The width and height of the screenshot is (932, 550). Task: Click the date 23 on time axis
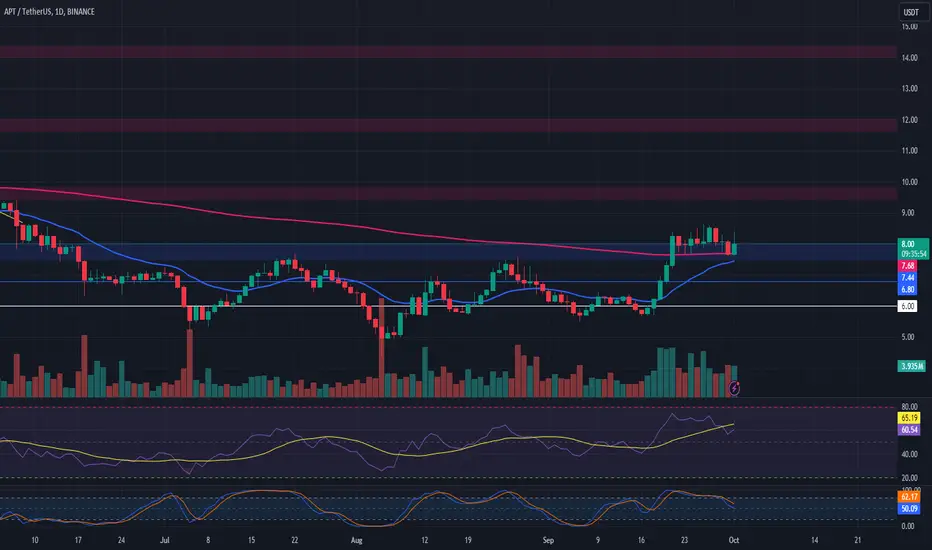684,540
